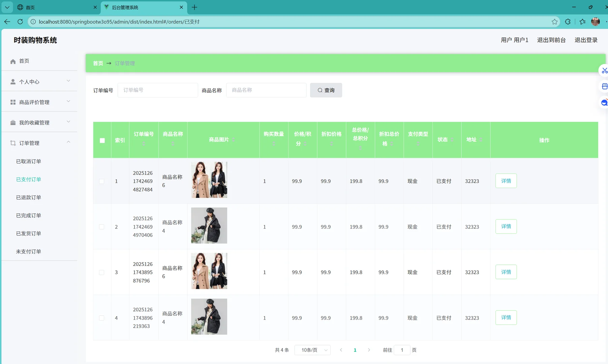Click 退出登录 to log out
608x364 pixels.
[586, 40]
